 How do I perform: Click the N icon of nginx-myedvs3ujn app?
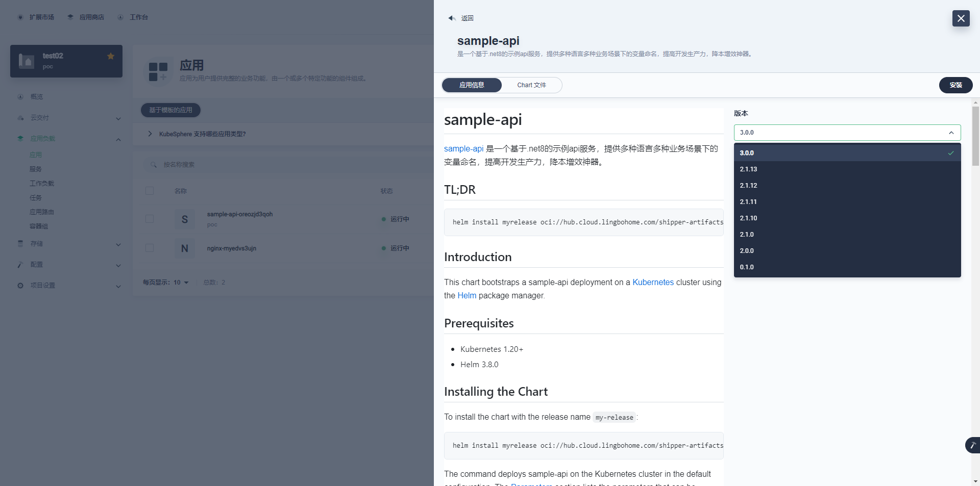coord(185,248)
